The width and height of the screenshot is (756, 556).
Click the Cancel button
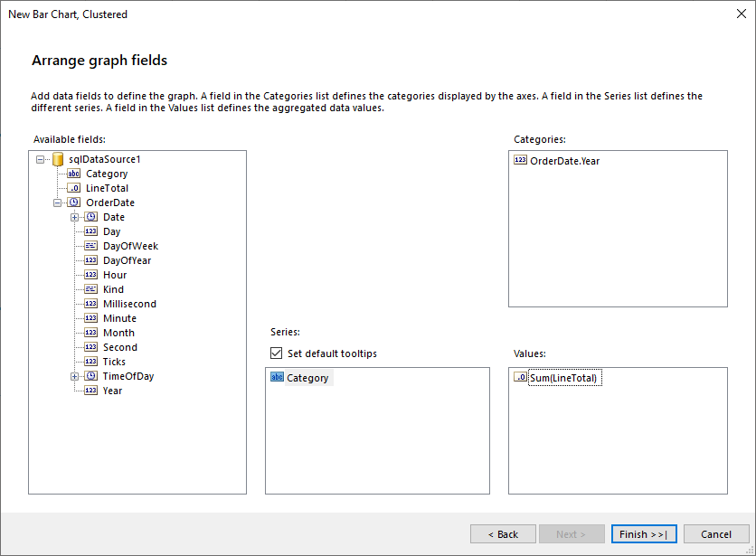(x=716, y=533)
